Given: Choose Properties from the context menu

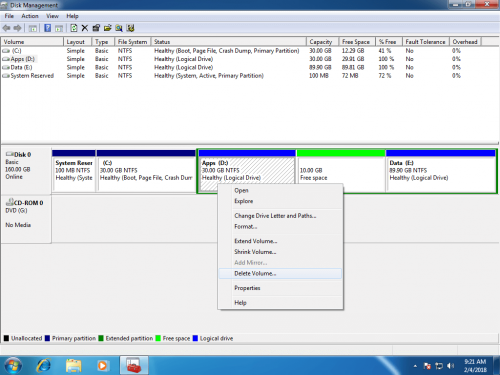Looking at the screenshot, I should point(280,288).
